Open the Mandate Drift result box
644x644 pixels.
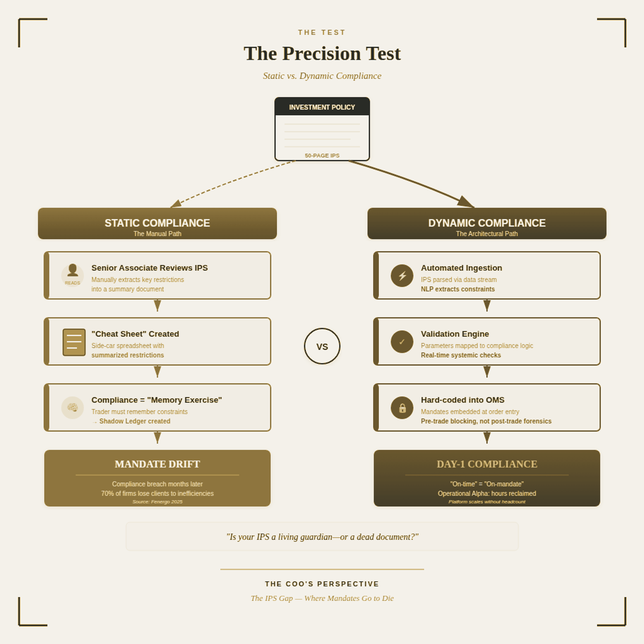click(157, 478)
